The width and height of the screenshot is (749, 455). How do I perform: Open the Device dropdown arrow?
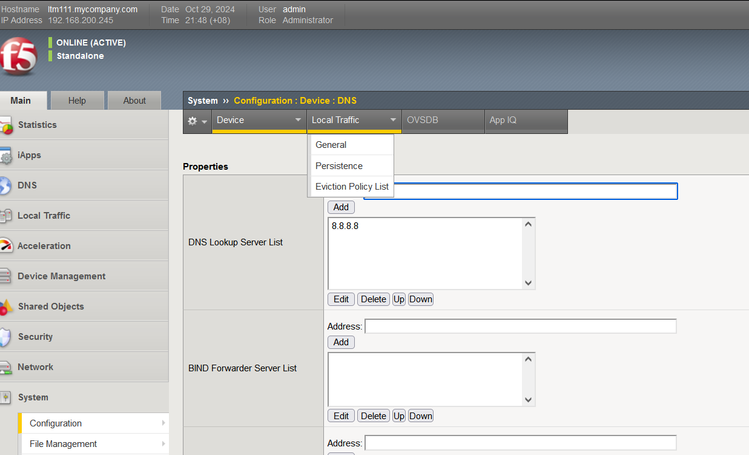click(x=298, y=120)
